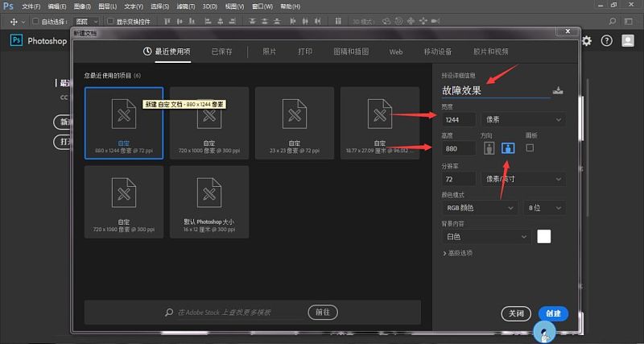Select the 3D rotate (orbit) mode icon

coord(386,22)
